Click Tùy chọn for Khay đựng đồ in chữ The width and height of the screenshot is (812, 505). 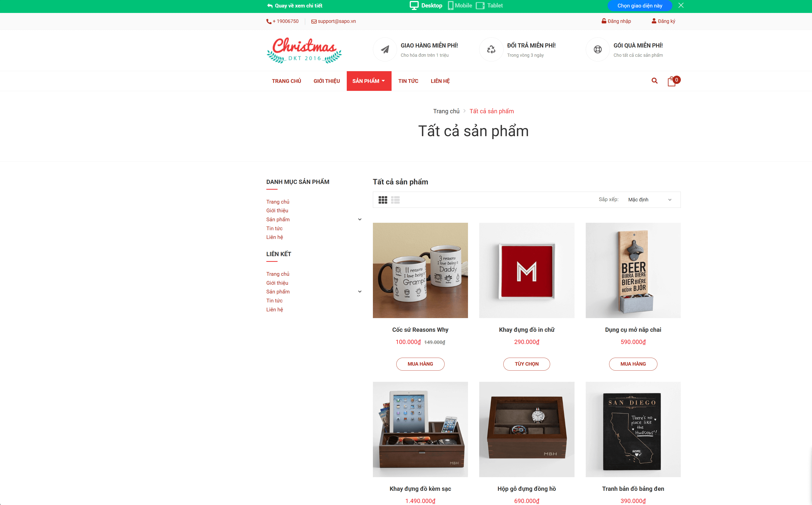[526, 364]
